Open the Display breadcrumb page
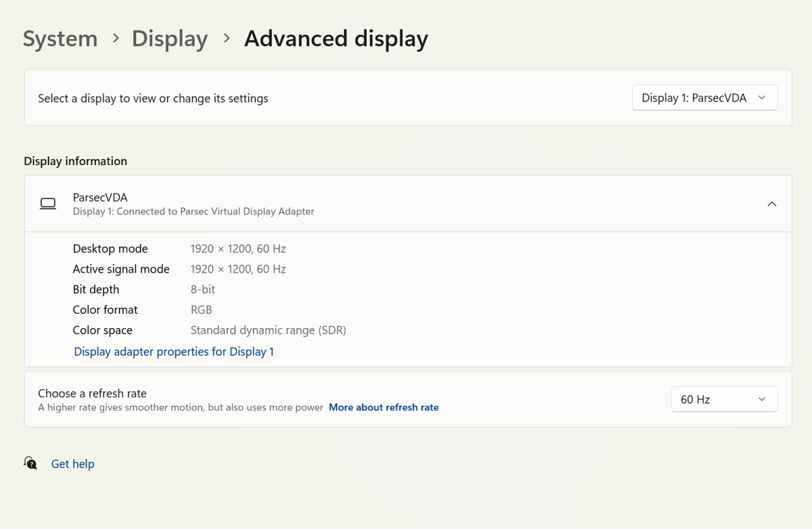This screenshot has height=529, width=812. pyautogui.click(x=170, y=39)
